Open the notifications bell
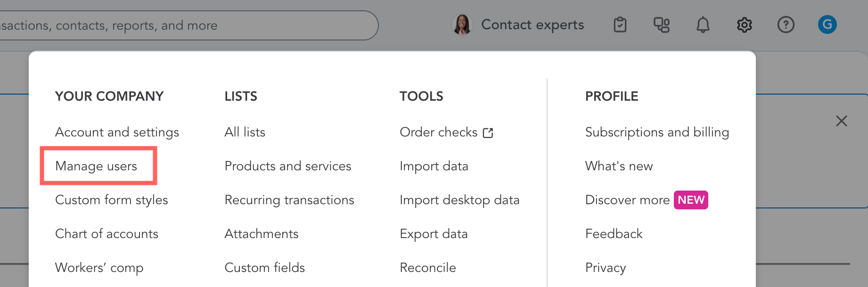 (x=703, y=24)
